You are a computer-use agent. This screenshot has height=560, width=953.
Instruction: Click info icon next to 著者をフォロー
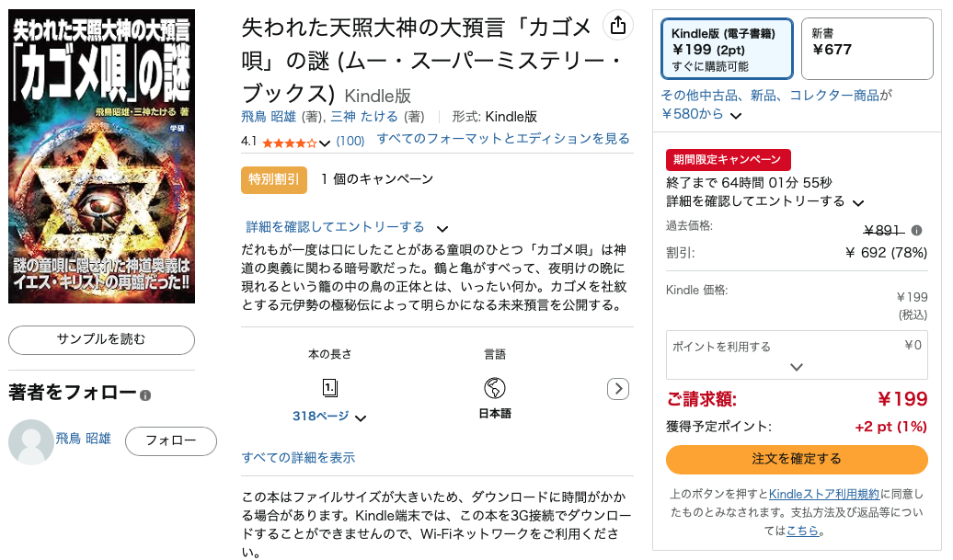click(145, 395)
